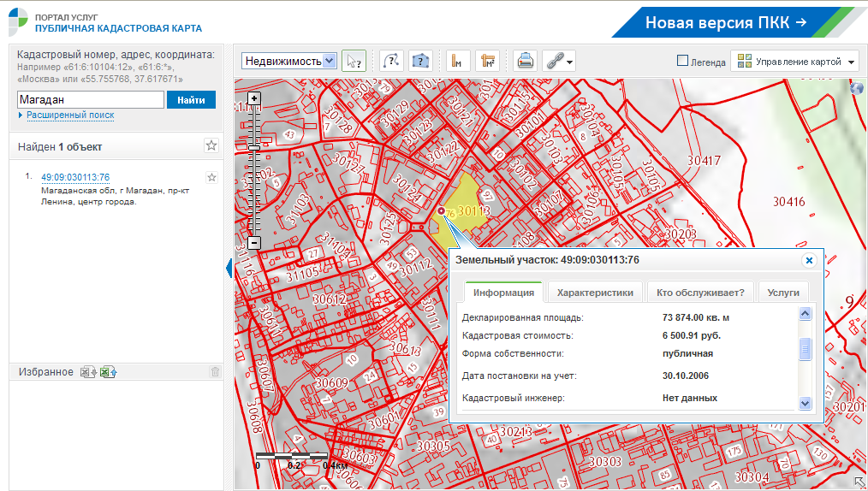Click the date 30.10.2006
The image size is (868, 491).
tap(686, 376)
